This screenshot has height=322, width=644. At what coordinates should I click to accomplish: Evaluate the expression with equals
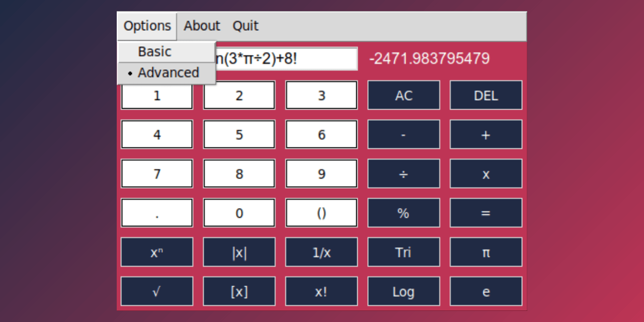(x=486, y=213)
